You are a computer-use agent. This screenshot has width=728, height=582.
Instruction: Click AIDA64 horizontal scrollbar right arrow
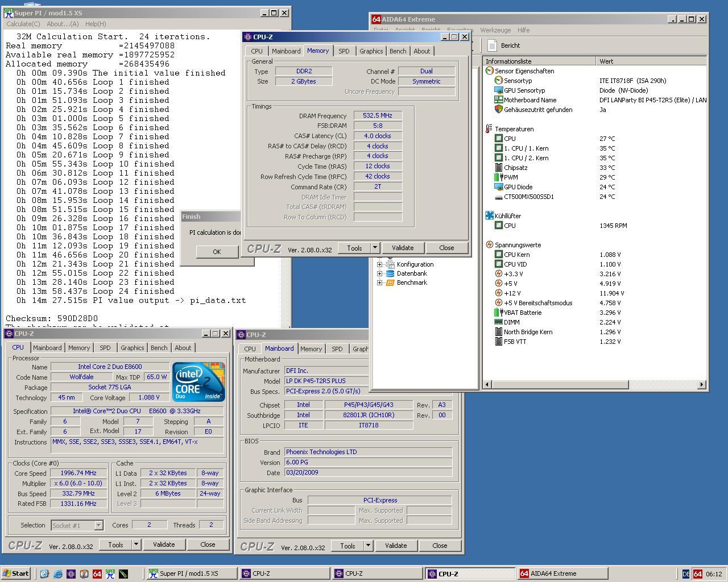click(701, 385)
